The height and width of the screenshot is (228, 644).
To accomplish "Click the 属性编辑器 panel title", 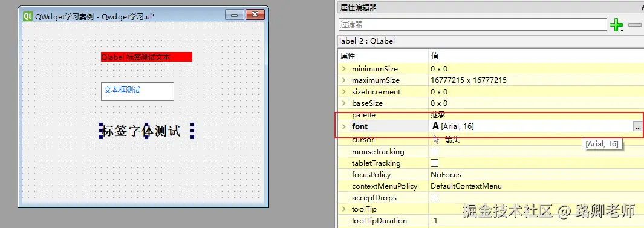I will 359,7.
